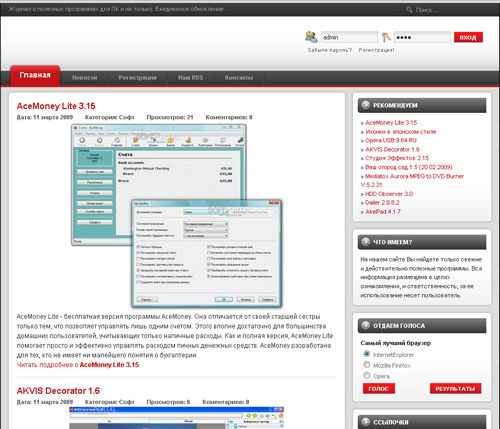Open recommended link AKVIS Decorator 1.6

tap(392, 149)
